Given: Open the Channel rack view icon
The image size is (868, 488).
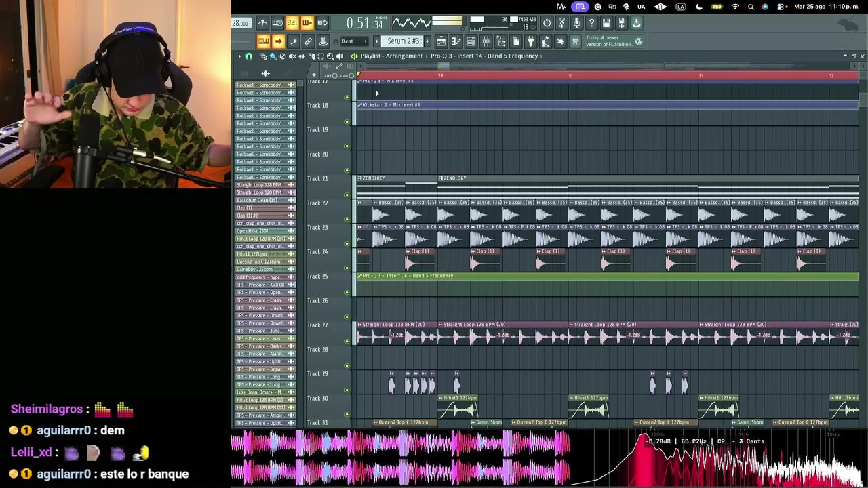Looking at the screenshot, I should click(x=471, y=41).
